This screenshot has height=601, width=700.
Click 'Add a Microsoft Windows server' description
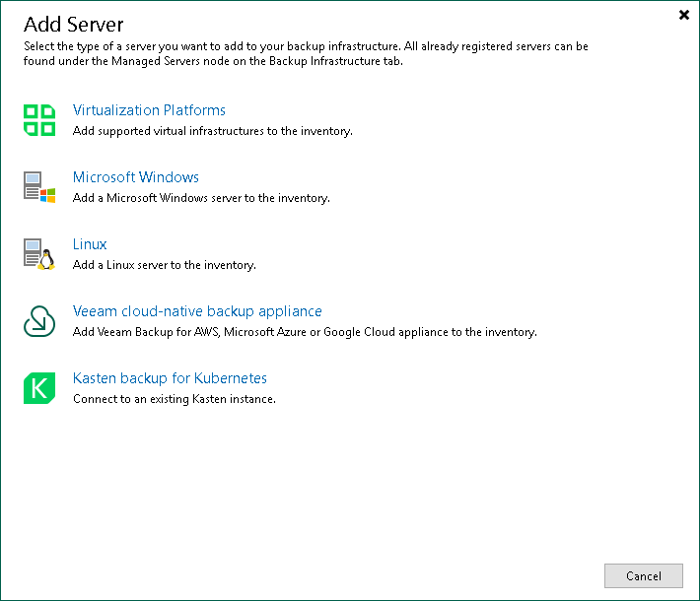[x=201, y=198]
